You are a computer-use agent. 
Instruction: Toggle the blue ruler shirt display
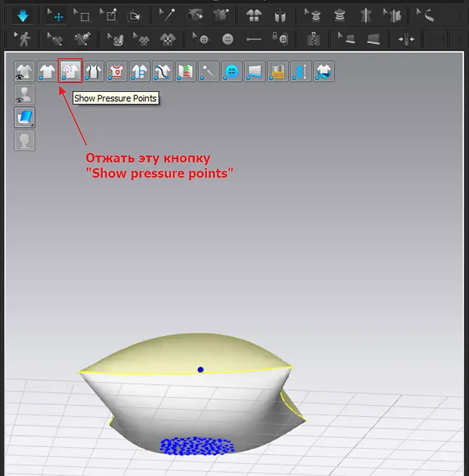coord(139,71)
